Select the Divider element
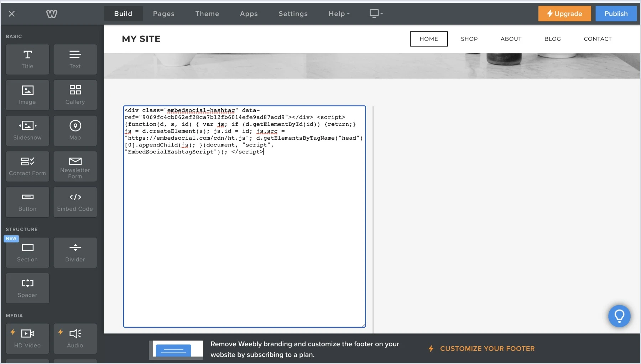The height and width of the screenshot is (364, 641). pos(75,253)
